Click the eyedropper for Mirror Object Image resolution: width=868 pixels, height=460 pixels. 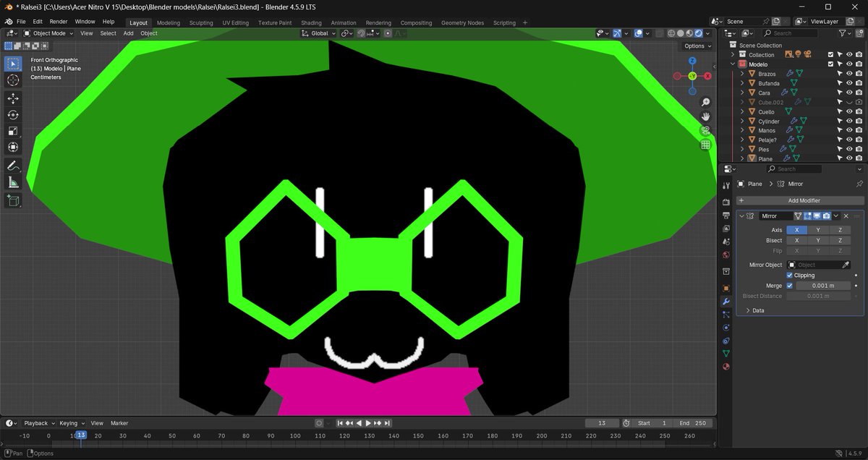tap(846, 265)
